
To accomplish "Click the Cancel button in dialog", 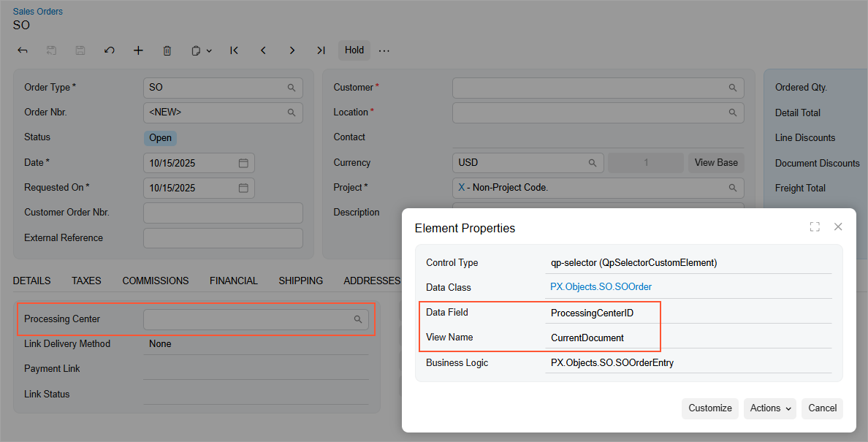I will pos(822,408).
